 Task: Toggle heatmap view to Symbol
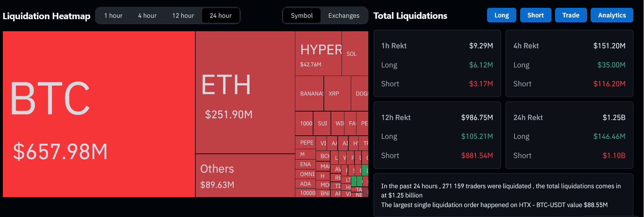pos(302,16)
